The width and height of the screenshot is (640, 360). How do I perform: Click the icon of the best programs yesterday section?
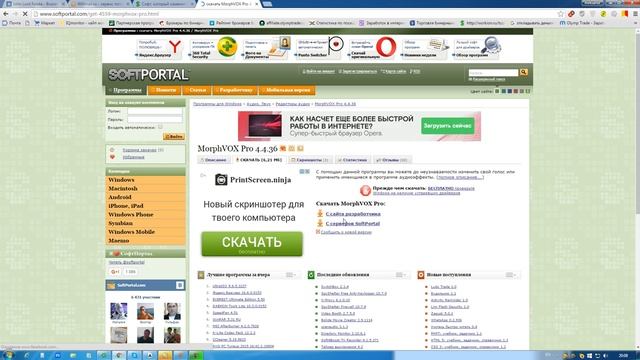click(x=201, y=275)
